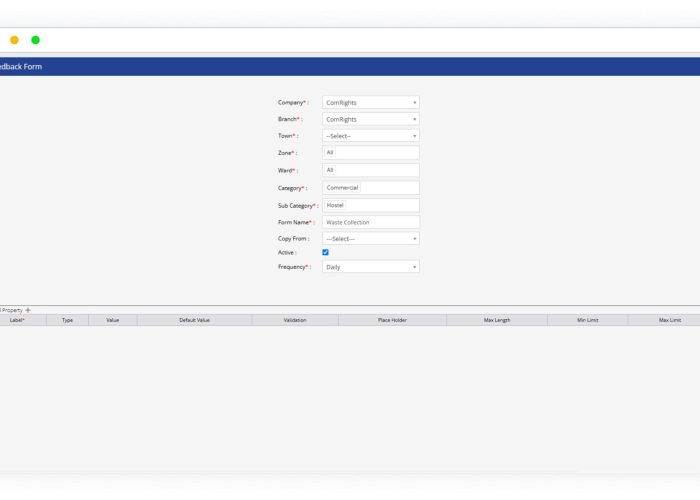Open the Frequency dropdown set to Daily
Viewport: 700px width, 500px height.
370,267
